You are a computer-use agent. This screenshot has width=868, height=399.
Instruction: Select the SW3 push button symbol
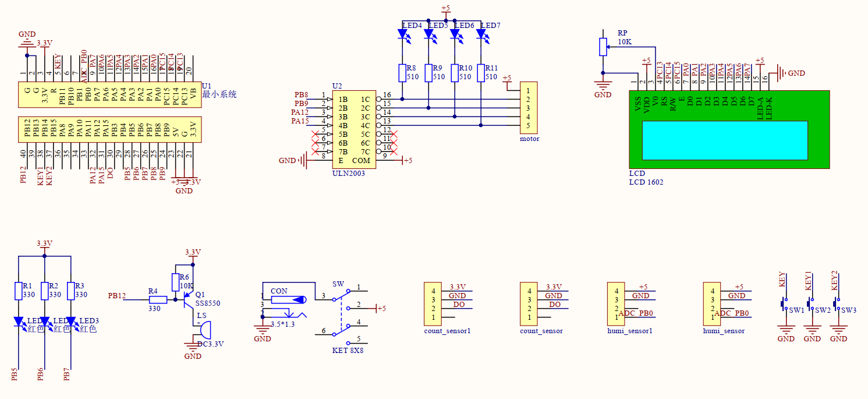(836, 303)
